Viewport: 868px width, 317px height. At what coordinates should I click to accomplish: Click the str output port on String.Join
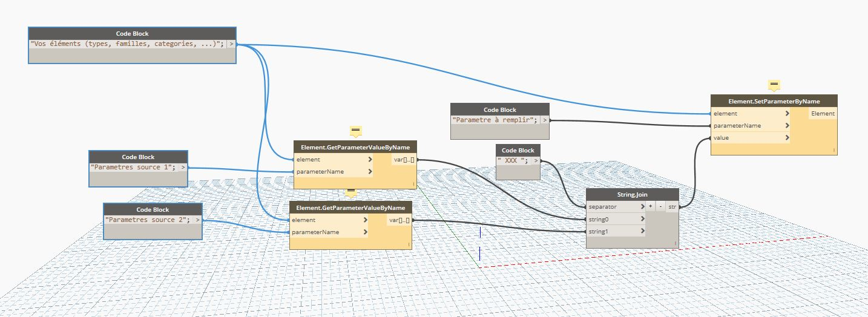tap(672, 207)
